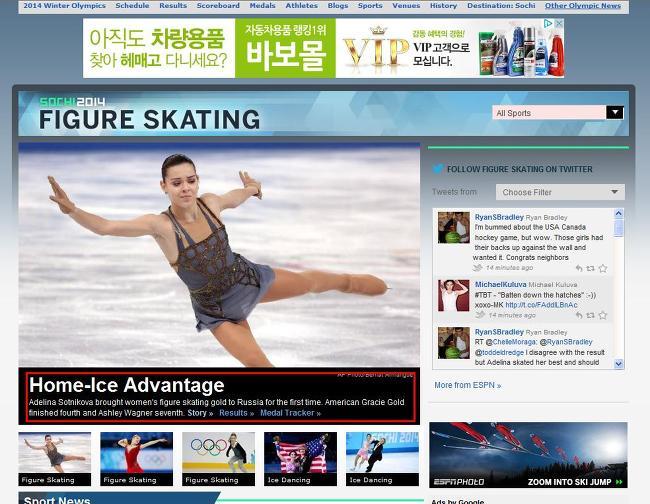Image resolution: width=650 pixels, height=504 pixels.
Task: Select the Ice Dancing thumbnail with the skating pair
Action: pyautogui.click(x=382, y=459)
